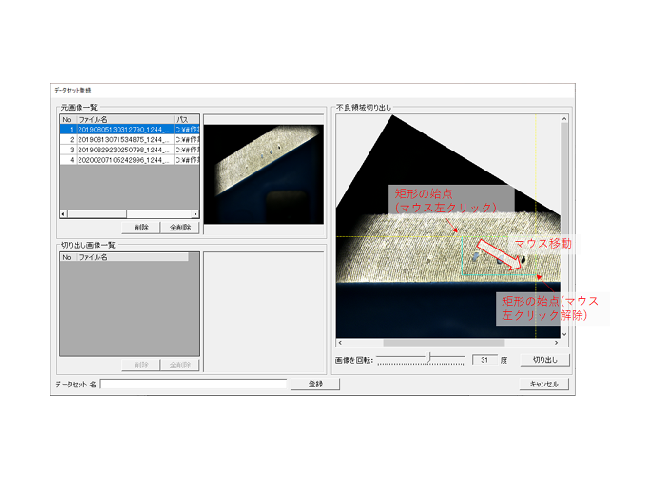Image resolution: width=660 pixels, height=480 pixels.
Task: Click the パス column header
Action: [x=186, y=119]
